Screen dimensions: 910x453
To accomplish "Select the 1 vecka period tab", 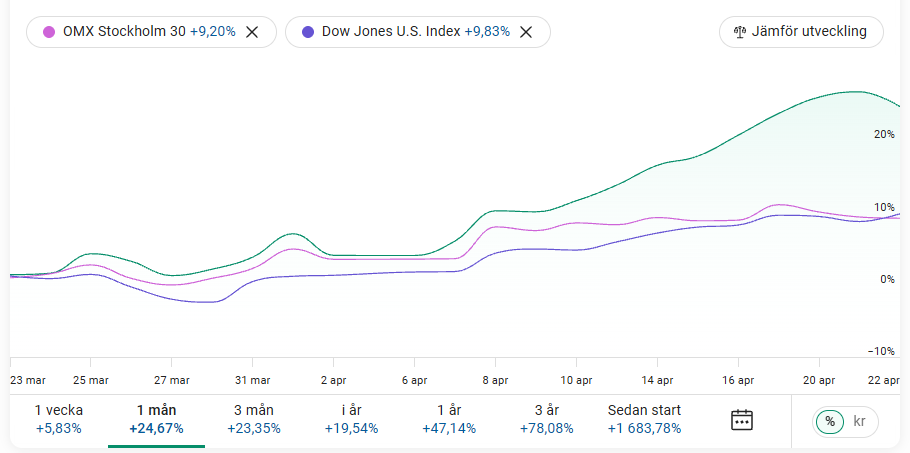I will click(x=59, y=419).
